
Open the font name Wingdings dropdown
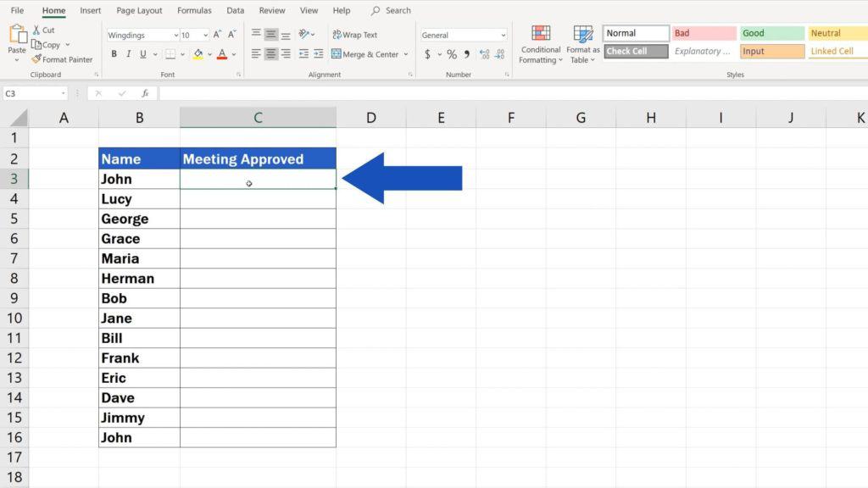[x=176, y=35]
